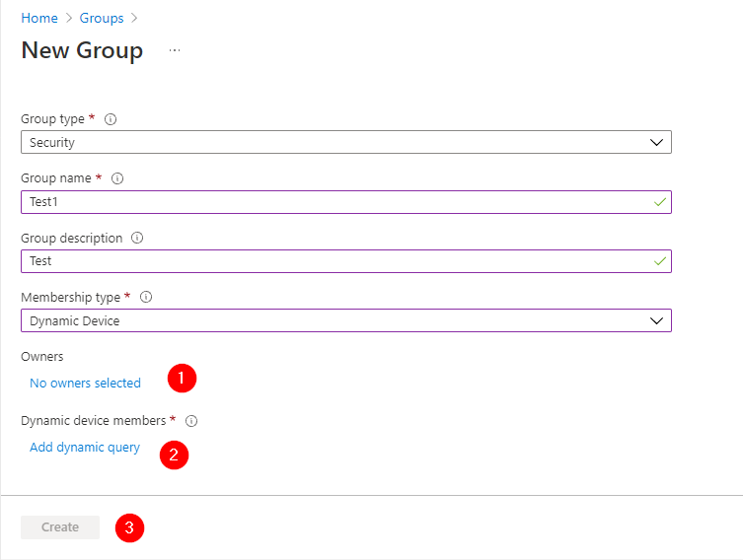Click the Owners label
This screenshot has height=560, width=743.
point(41,357)
